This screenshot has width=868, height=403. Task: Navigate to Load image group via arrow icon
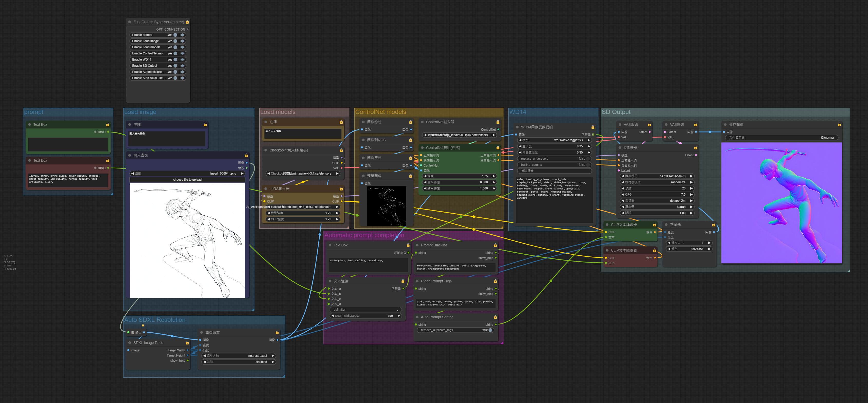click(x=182, y=41)
